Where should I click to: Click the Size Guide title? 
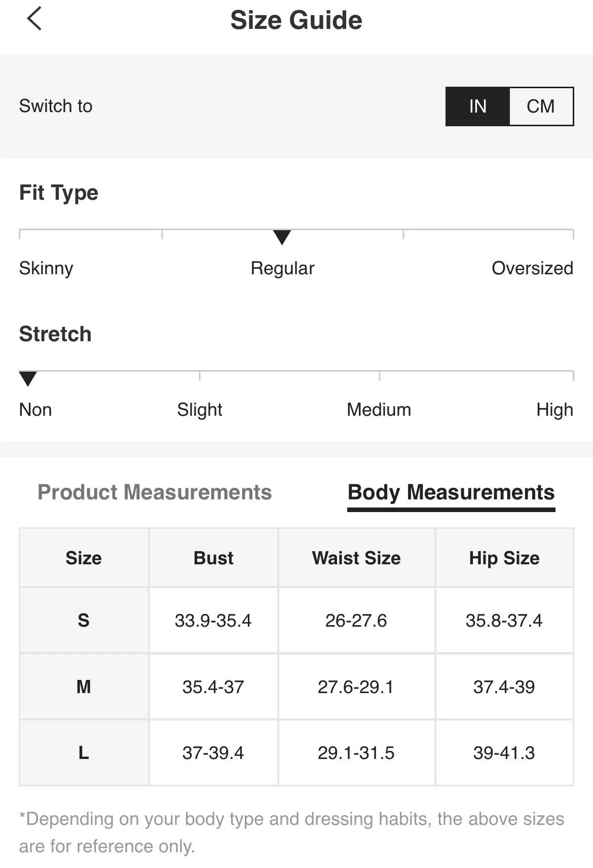296,20
